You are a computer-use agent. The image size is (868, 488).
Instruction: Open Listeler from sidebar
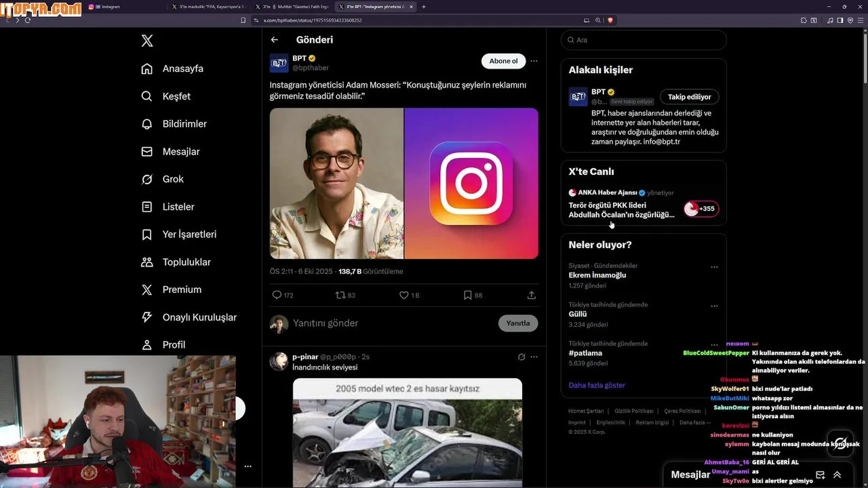(x=167, y=207)
